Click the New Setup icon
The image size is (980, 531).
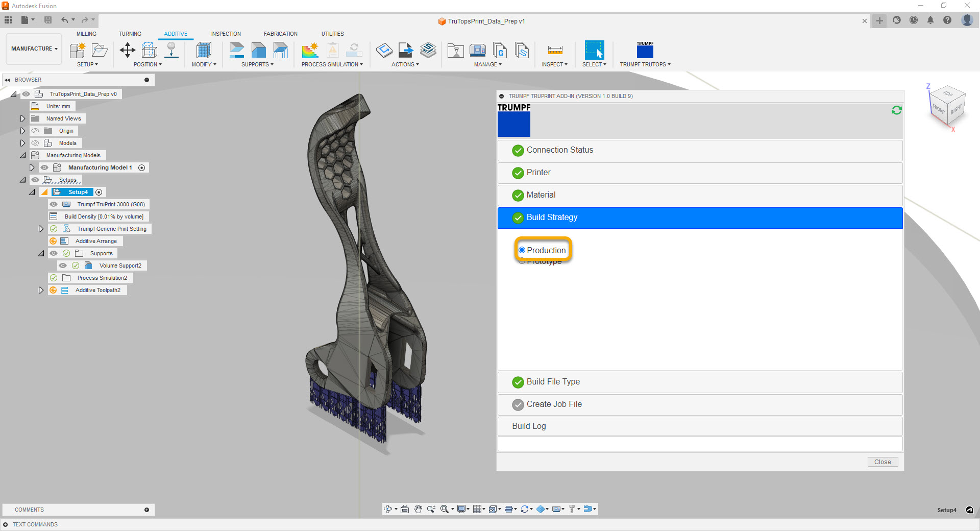(78, 50)
